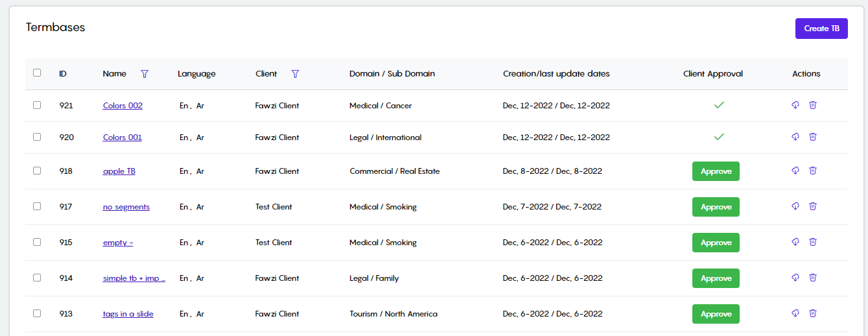Image resolution: width=868 pixels, height=336 pixels.
Task: Download the simple tb + imp termbase
Action: pos(795,278)
